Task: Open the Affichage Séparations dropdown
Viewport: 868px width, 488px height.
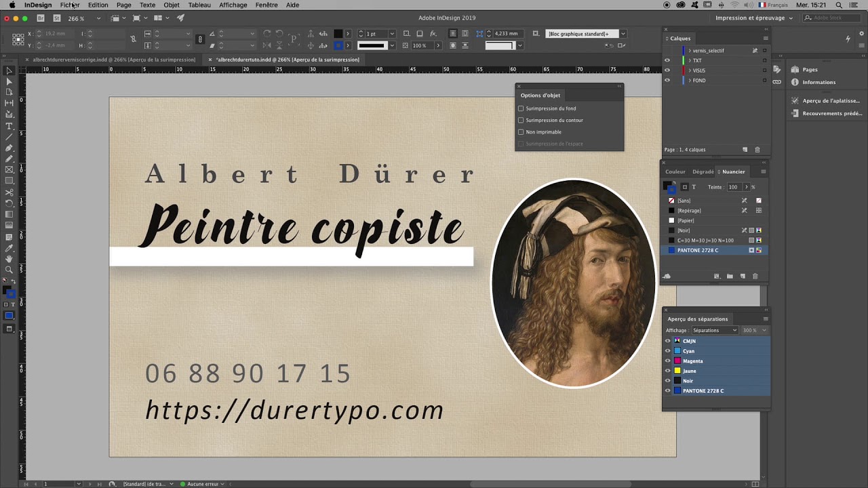Action: 715,331
